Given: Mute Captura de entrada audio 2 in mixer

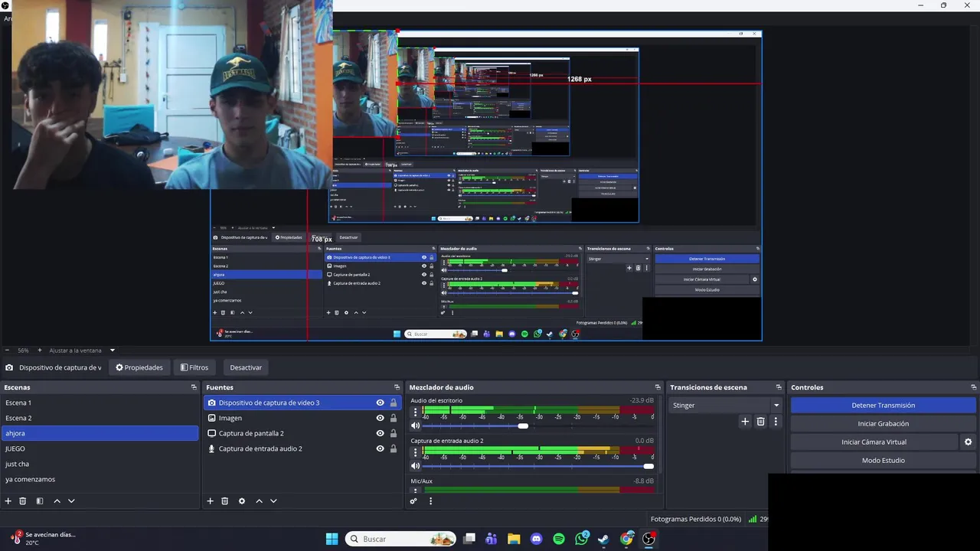Looking at the screenshot, I should pos(416,466).
